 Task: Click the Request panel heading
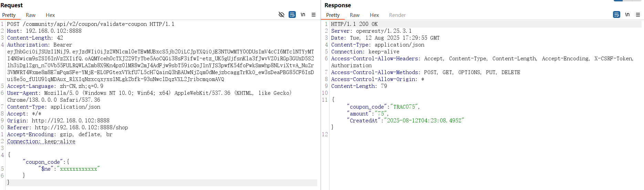pos(12,5)
